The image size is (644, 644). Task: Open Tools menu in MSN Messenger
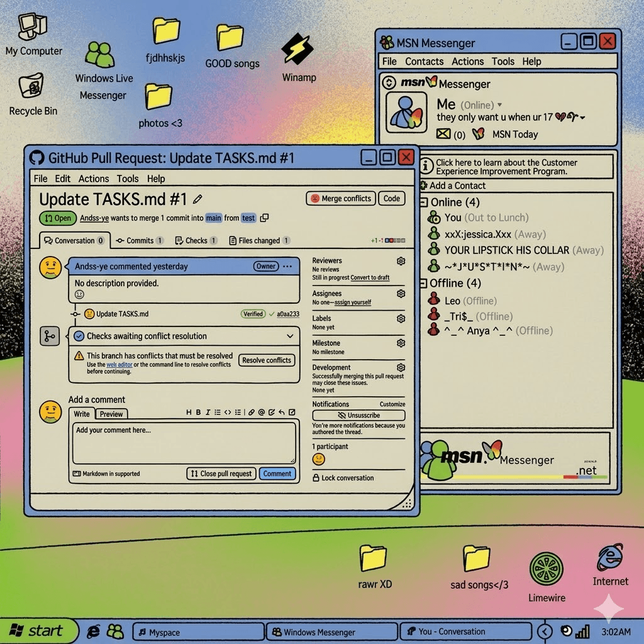(x=502, y=61)
